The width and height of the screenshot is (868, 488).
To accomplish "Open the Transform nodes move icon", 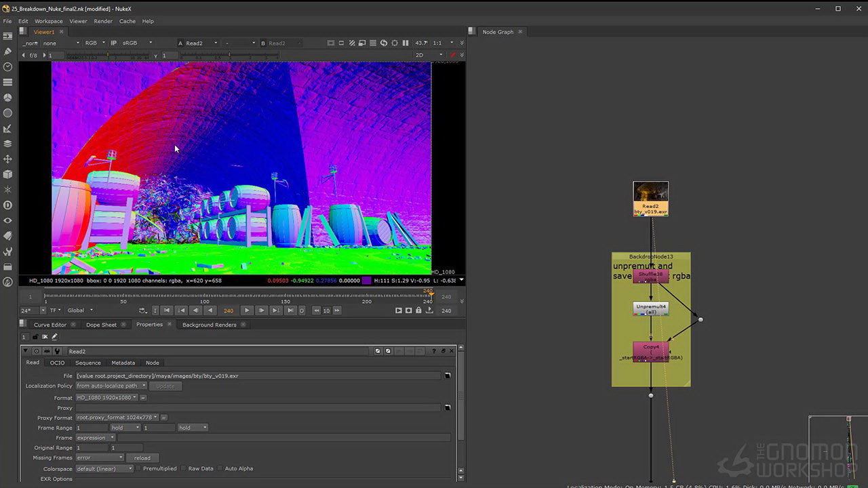I will (7, 159).
